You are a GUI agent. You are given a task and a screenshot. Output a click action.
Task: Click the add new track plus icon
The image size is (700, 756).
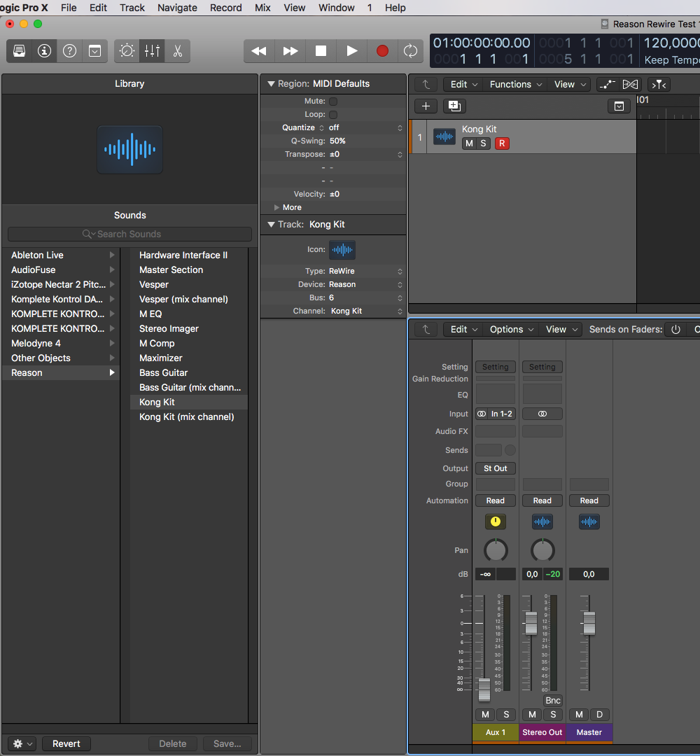[426, 106]
